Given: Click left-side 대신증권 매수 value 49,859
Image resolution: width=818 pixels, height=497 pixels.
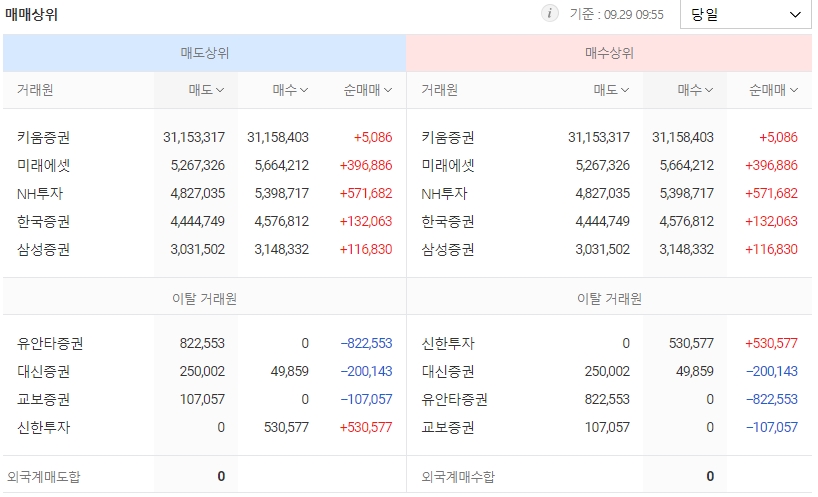Looking at the screenshot, I should (x=290, y=371).
